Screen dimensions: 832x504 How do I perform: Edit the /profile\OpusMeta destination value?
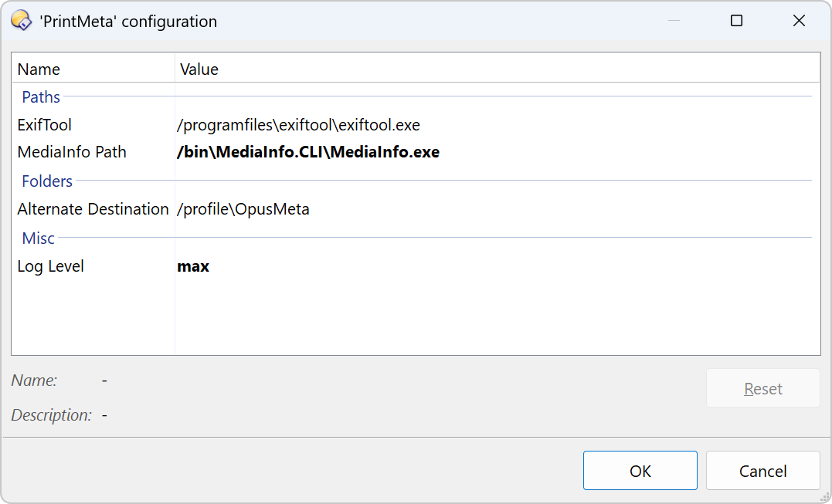[243, 209]
